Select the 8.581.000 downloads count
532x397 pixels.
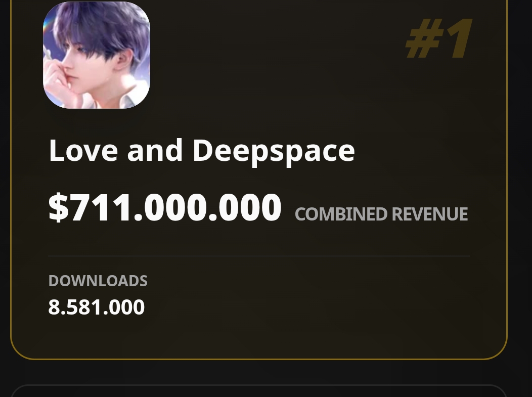pyautogui.click(x=97, y=307)
